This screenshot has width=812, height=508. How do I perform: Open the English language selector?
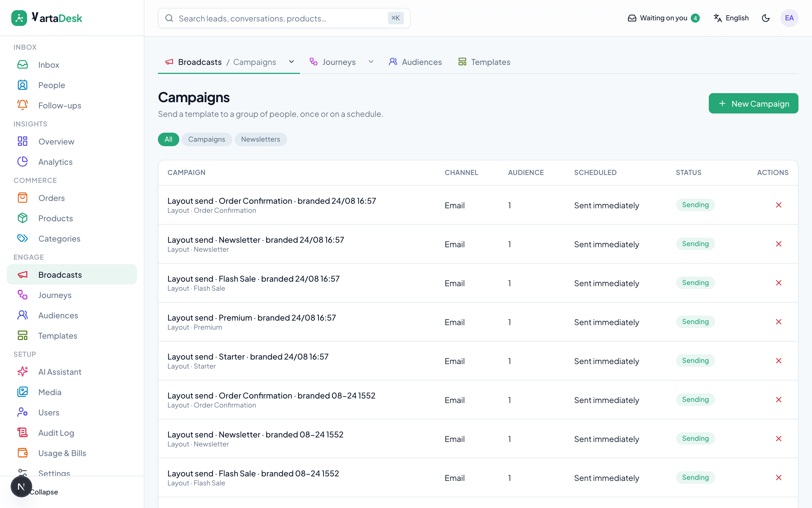tap(731, 18)
